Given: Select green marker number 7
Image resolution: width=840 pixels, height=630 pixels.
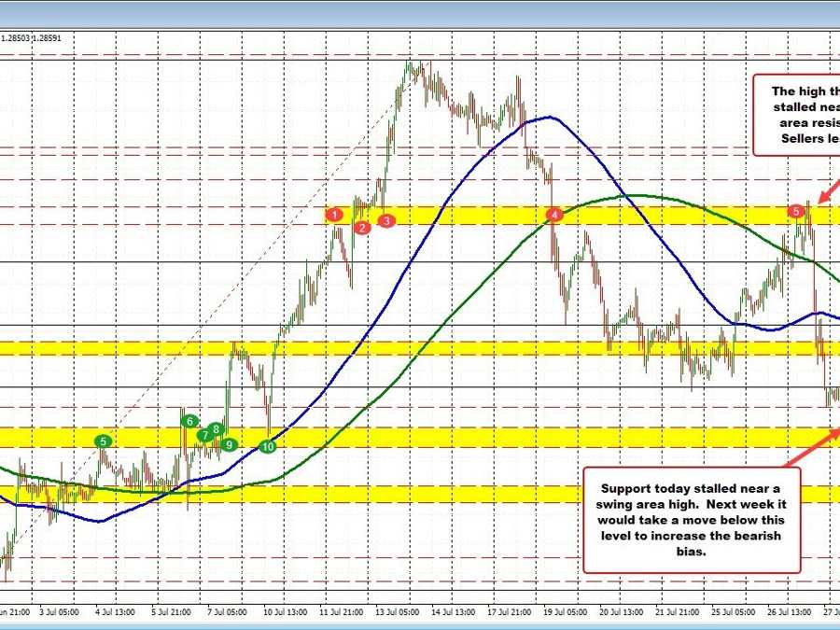Looking at the screenshot, I should point(204,435).
